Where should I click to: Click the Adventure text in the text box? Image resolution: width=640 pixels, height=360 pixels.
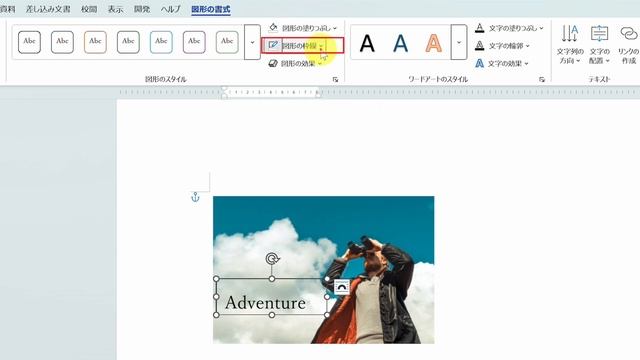[265, 302]
